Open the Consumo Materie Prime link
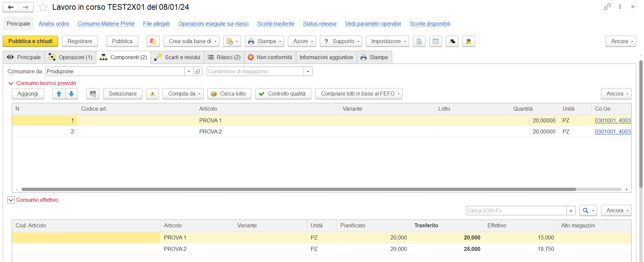The image size is (644, 262). 106,24
